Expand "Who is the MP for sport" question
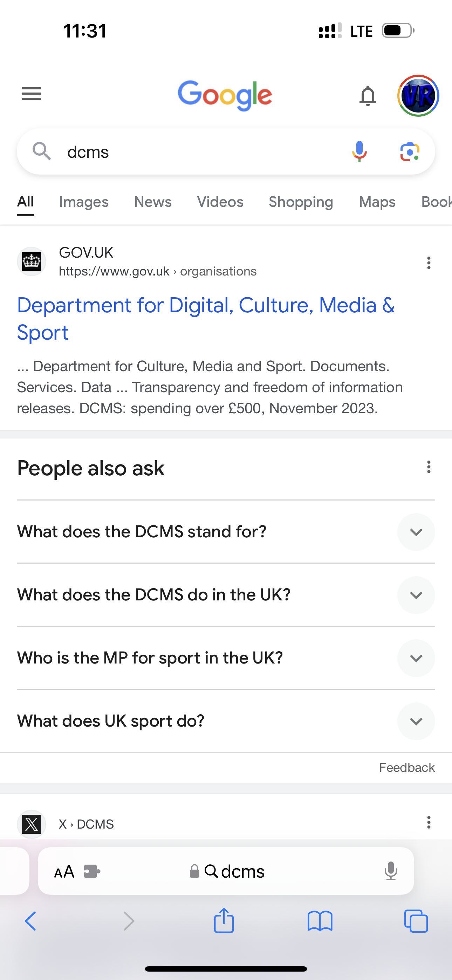The height and width of the screenshot is (980, 452). [x=416, y=658]
